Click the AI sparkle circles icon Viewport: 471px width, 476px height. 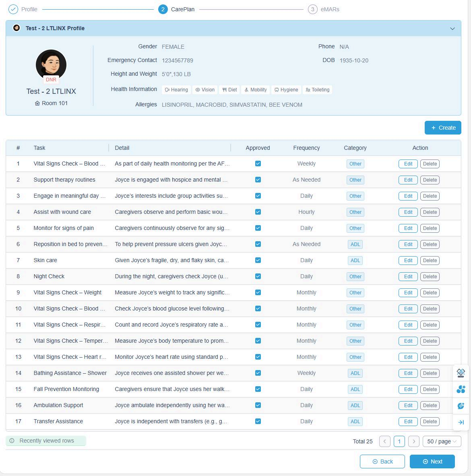[461, 389]
